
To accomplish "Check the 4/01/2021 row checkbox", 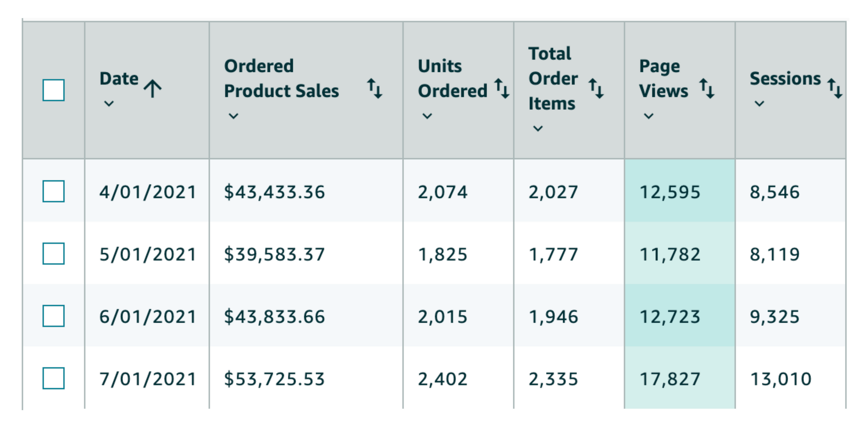I will pos(54,191).
